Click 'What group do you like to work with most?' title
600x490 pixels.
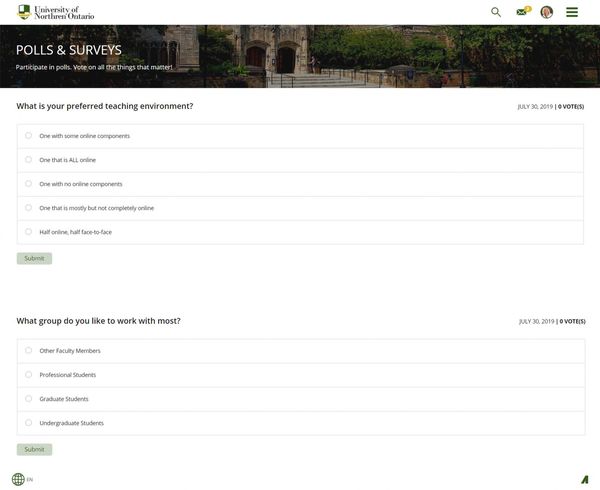(x=98, y=321)
